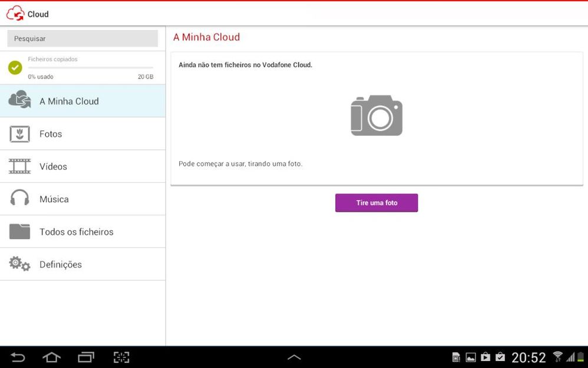Click the storage usage progress bar

[x=91, y=68]
